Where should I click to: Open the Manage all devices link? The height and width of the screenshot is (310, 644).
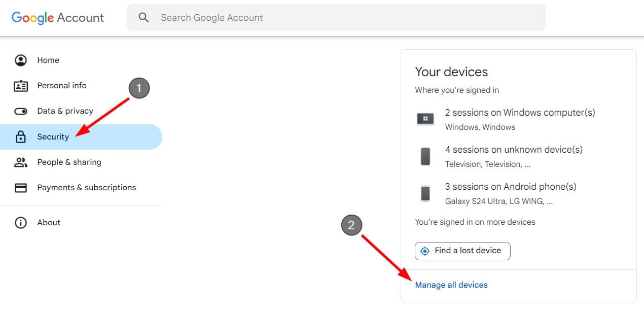pyautogui.click(x=451, y=285)
